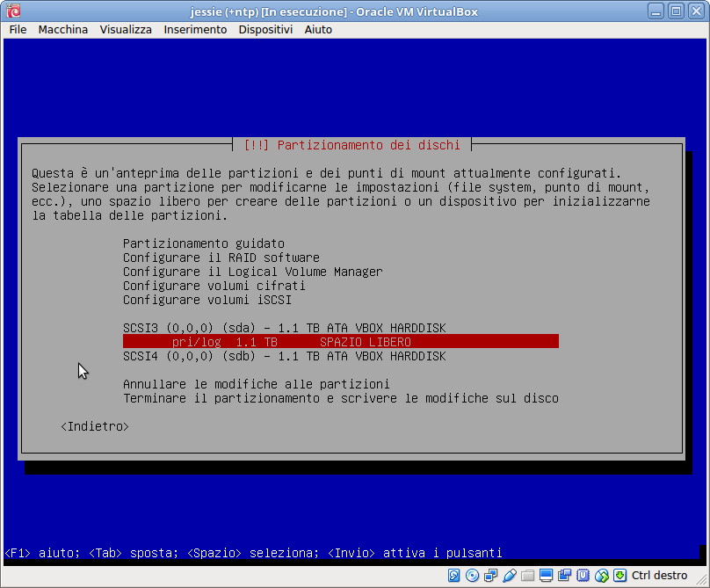This screenshot has width=710, height=588.
Task: Open the Macchina menu
Action: coord(63,30)
